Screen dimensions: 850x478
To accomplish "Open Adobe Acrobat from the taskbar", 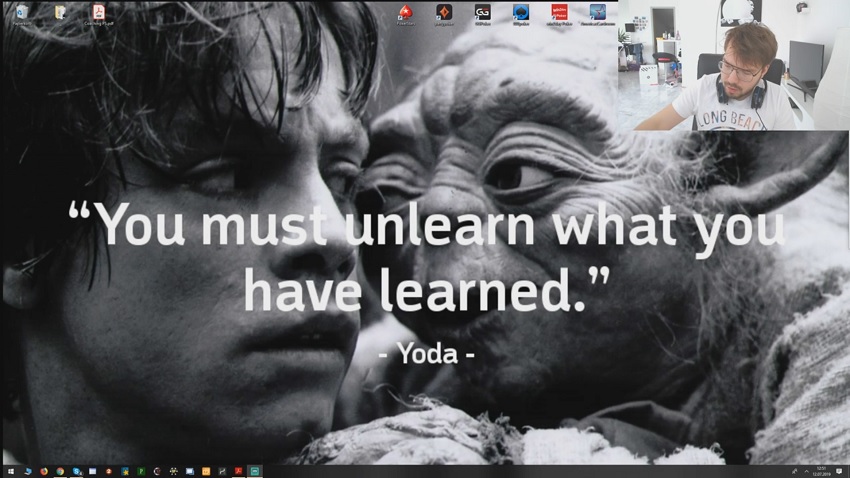I will pyautogui.click(x=239, y=471).
